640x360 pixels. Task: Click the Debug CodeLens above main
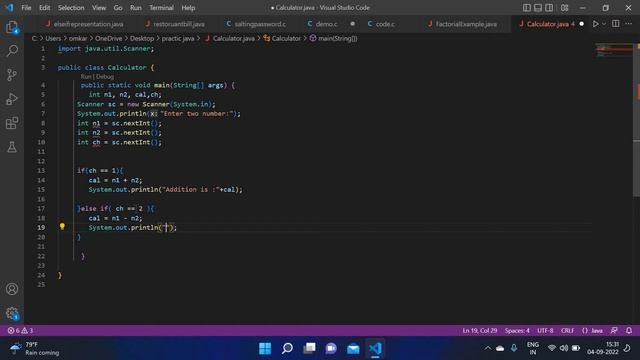[x=105, y=77]
